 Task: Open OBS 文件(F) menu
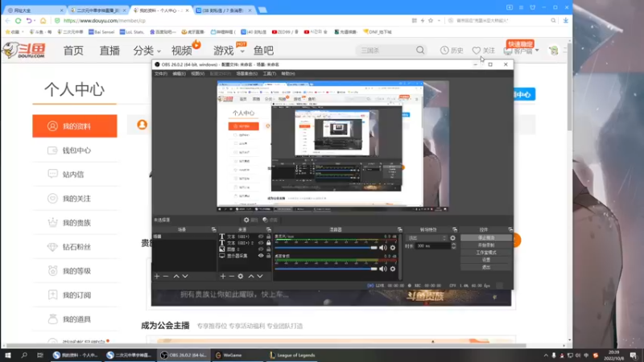tap(160, 74)
